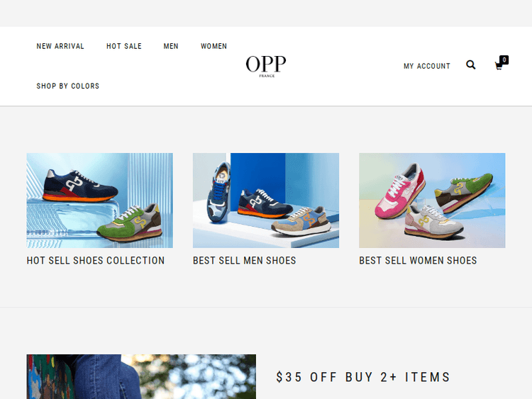Open the jeans promo banner image
Viewport: 532px width, 399px height.
(x=141, y=376)
